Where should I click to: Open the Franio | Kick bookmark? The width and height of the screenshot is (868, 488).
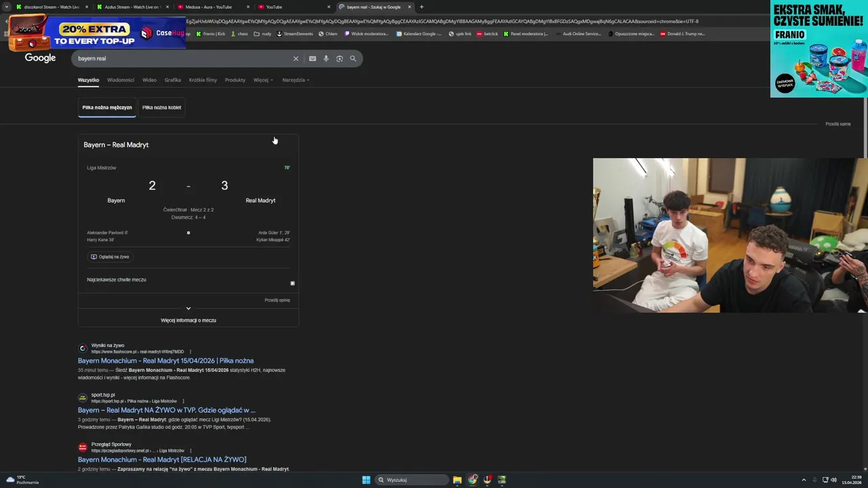coord(210,34)
